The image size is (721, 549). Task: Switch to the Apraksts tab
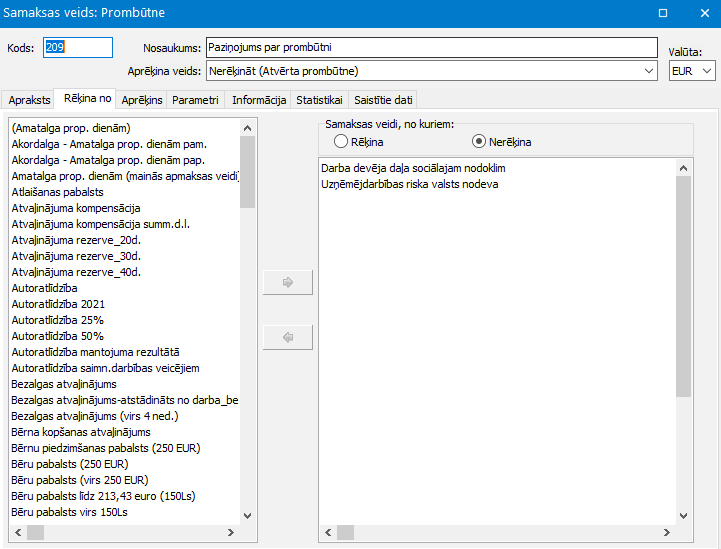tap(28, 100)
